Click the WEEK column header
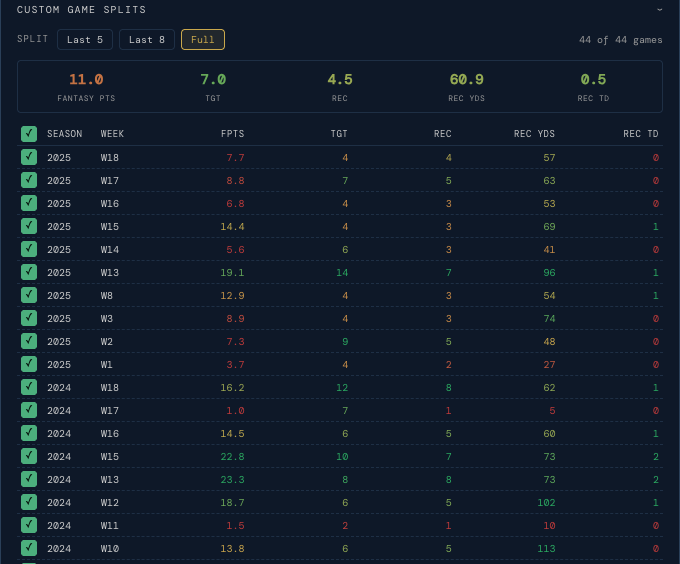The height and width of the screenshot is (564, 680). coord(112,134)
